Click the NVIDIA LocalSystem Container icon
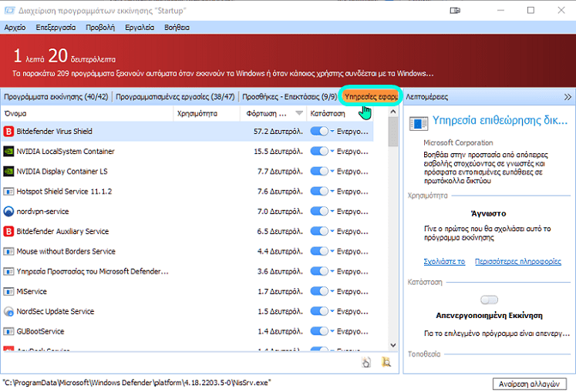 [x=8, y=151]
